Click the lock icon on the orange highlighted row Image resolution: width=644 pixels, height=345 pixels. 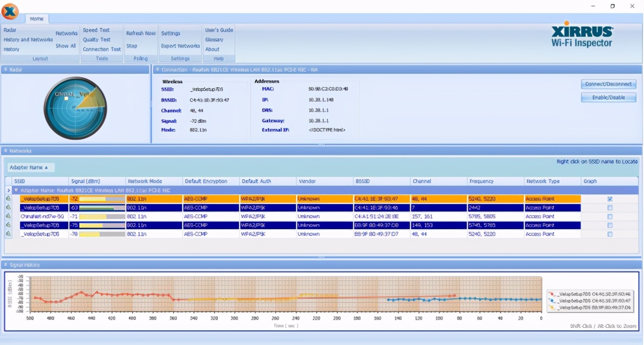(8, 199)
